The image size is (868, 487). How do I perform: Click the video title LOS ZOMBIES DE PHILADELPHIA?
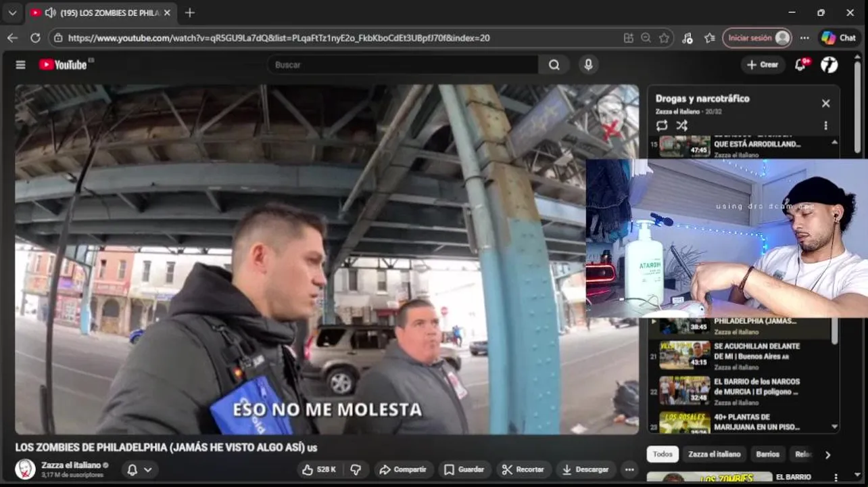tap(166, 448)
